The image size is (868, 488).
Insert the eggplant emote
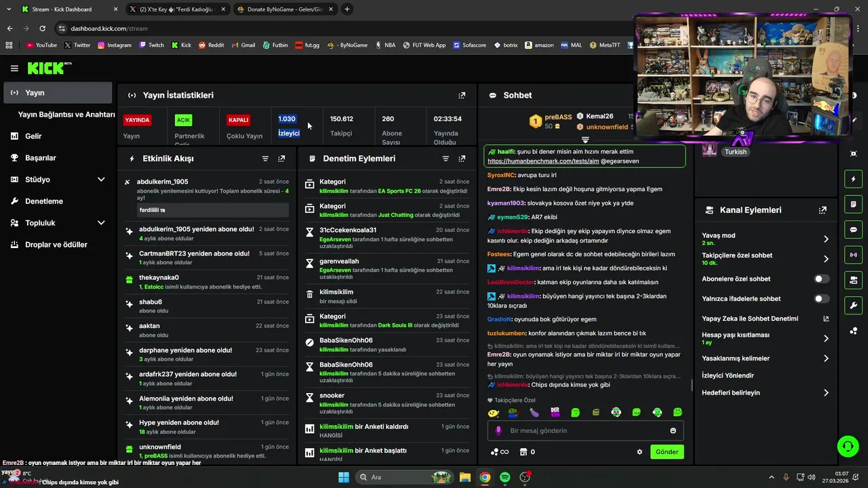click(534, 412)
